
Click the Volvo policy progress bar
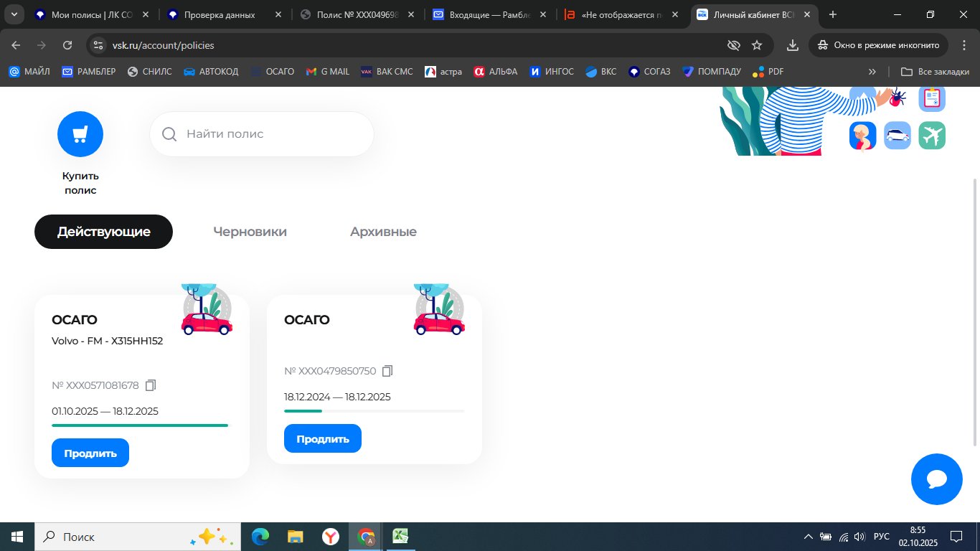[140, 425]
